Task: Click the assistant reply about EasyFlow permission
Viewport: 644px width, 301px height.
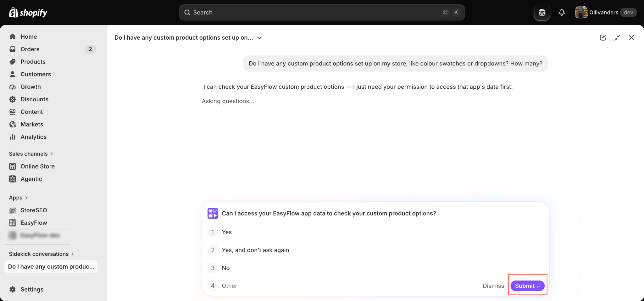Action: point(358,87)
